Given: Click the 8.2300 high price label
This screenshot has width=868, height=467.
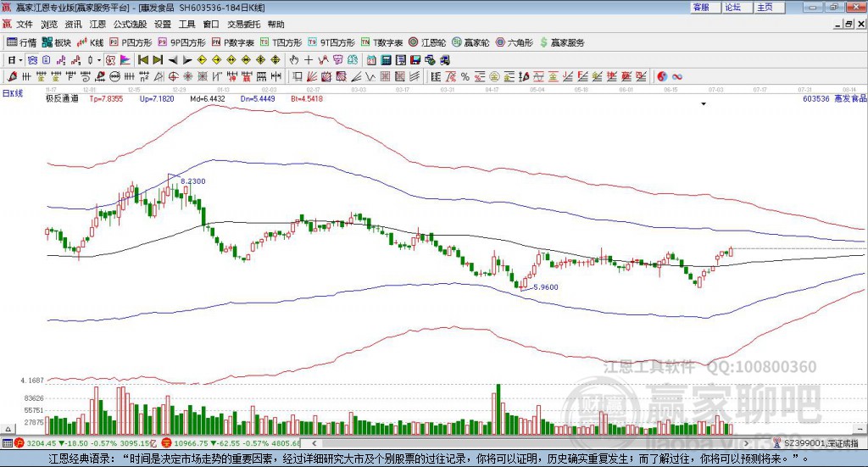Looking at the screenshot, I should click(x=193, y=181).
